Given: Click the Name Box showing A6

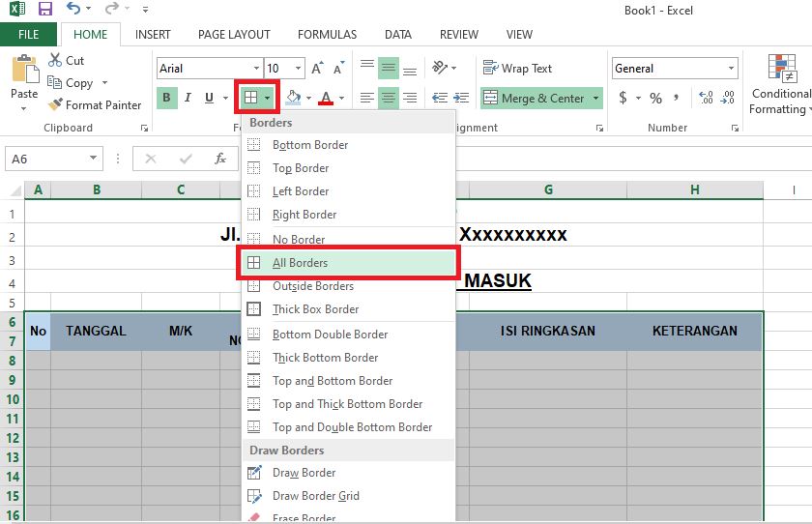Looking at the screenshot, I should [54, 159].
